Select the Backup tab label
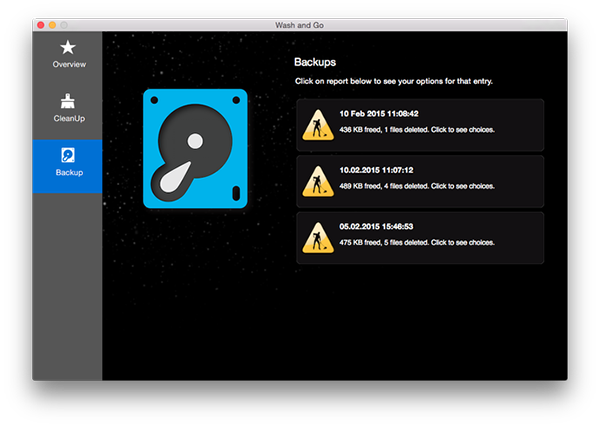The width and height of the screenshot is (600, 427). pos(69,173)
